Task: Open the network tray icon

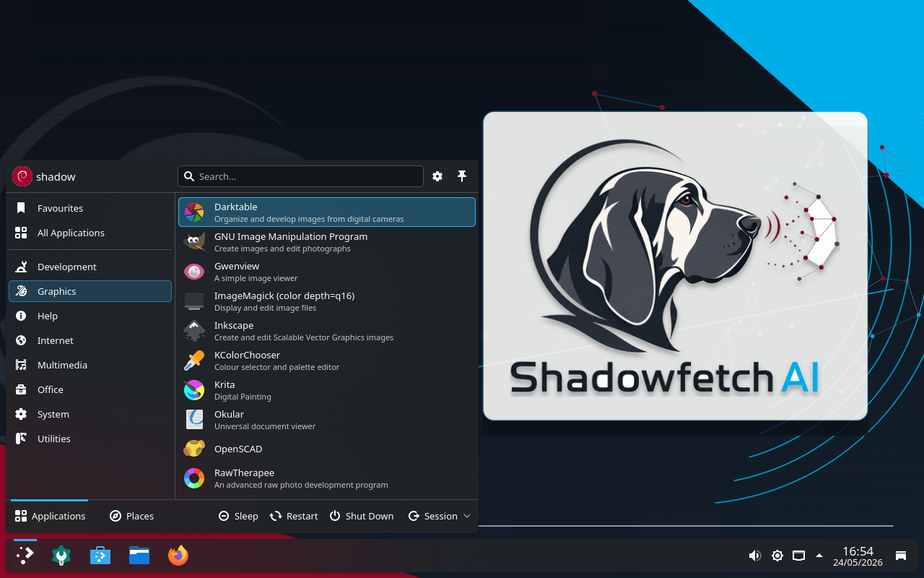Action: tap(798, 556)
